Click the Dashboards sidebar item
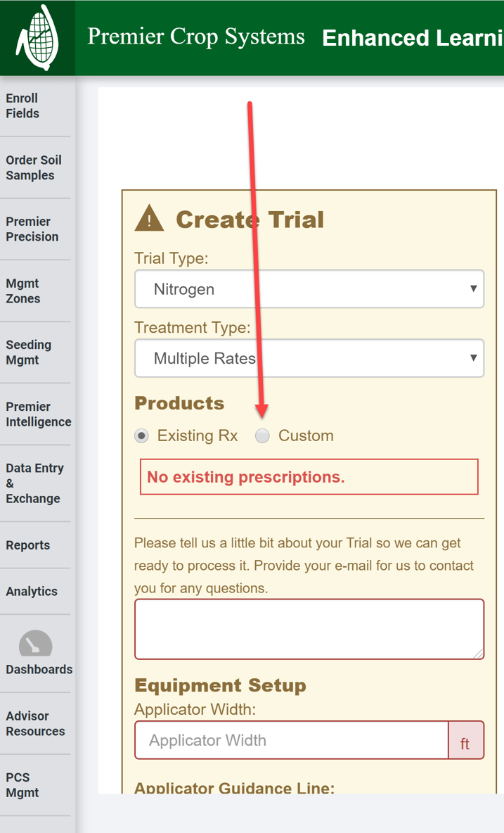 pos(39,669)
